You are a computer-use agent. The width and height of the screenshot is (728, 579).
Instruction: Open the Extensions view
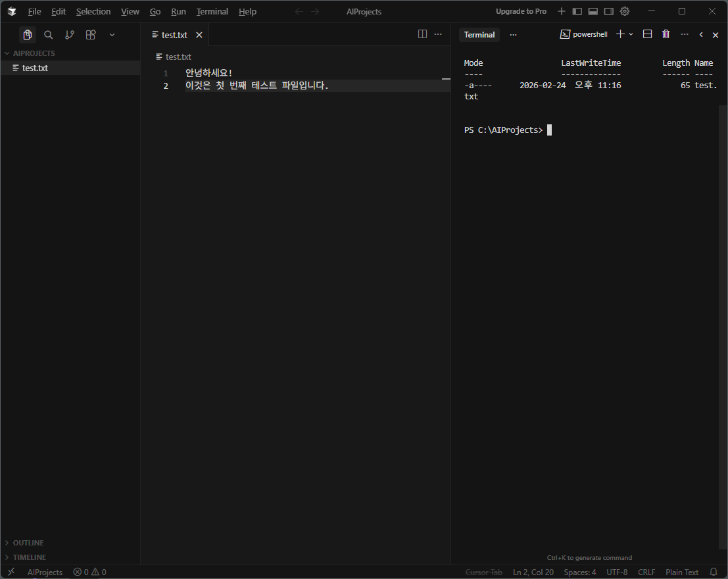click(91, 35)
